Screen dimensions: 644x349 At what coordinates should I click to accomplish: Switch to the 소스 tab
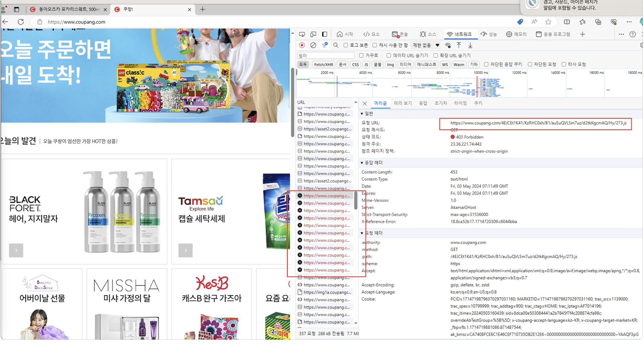click(428, 34)
